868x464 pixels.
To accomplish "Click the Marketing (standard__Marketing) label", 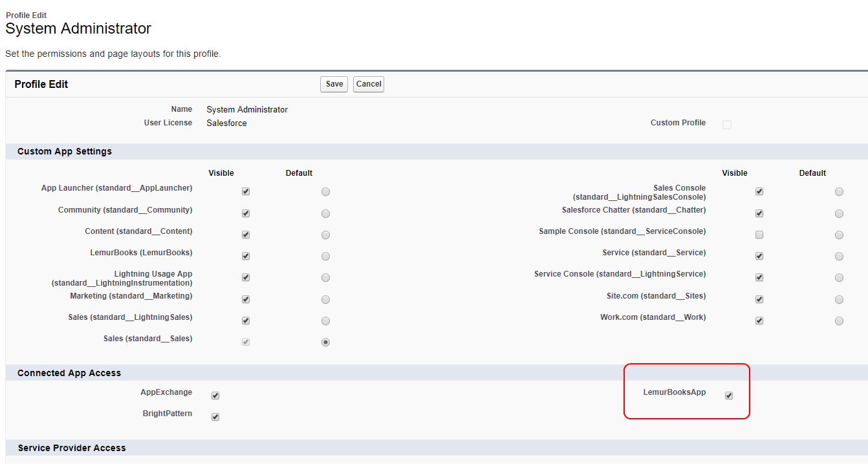I will coord(131,296).
